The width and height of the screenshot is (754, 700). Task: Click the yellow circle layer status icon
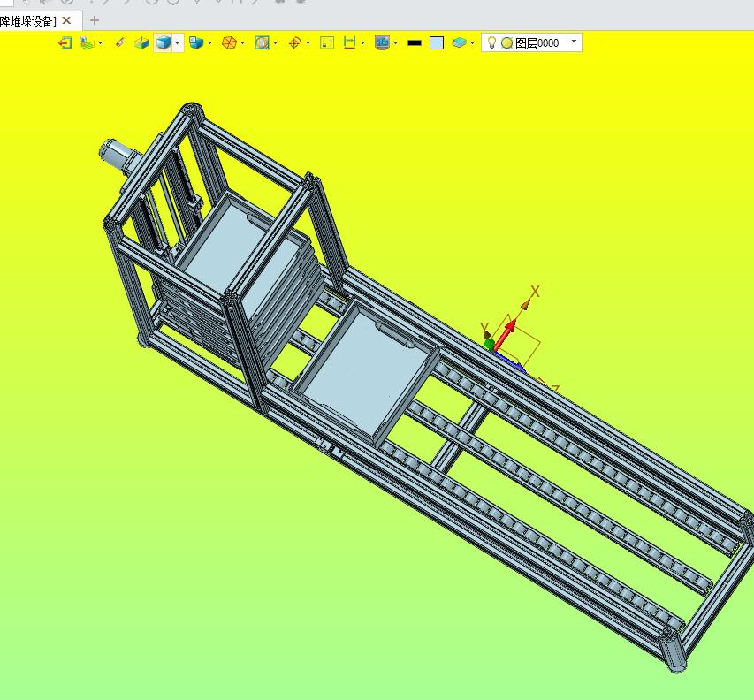(506, 42)
